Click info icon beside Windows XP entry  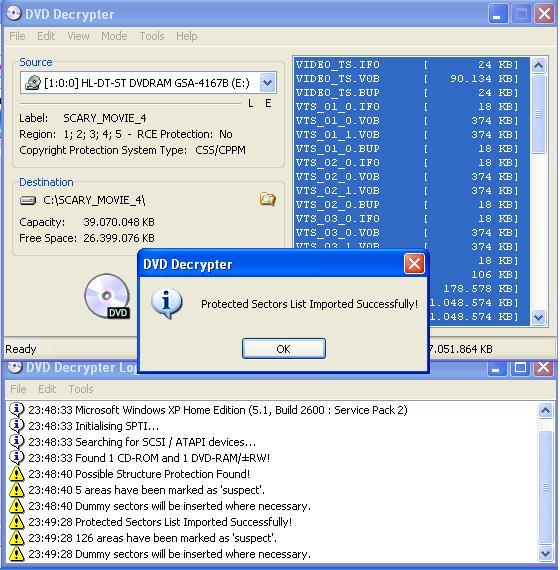coord(16,409)
